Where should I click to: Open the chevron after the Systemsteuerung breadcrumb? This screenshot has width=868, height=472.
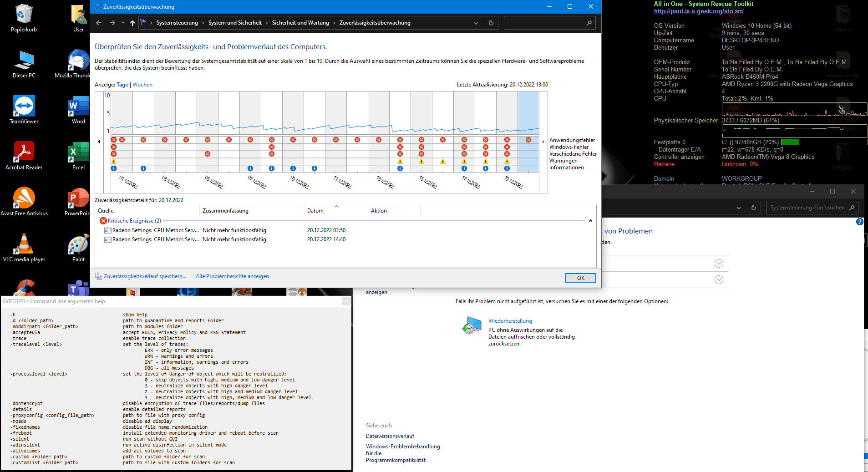click(x=203, y=23)
